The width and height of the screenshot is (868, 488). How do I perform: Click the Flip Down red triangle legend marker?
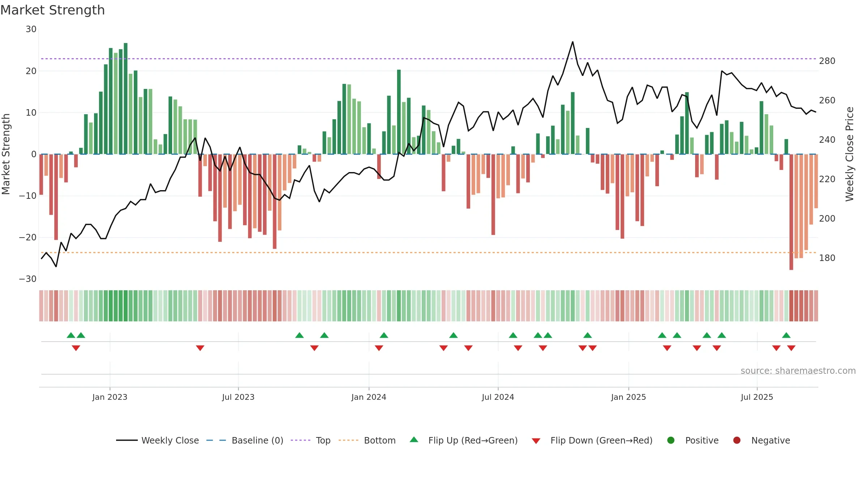coord(536,441)
